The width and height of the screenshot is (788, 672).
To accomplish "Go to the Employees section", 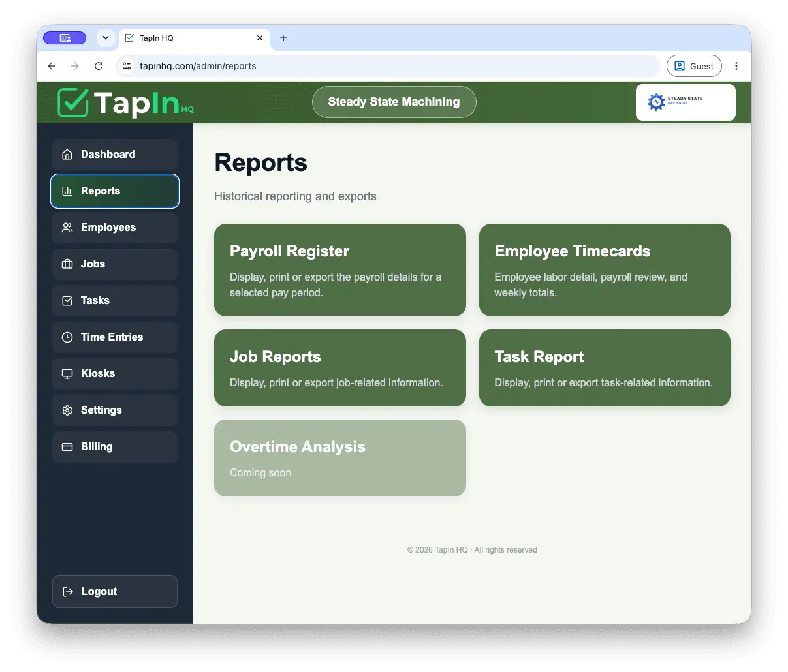I will 115,228.
